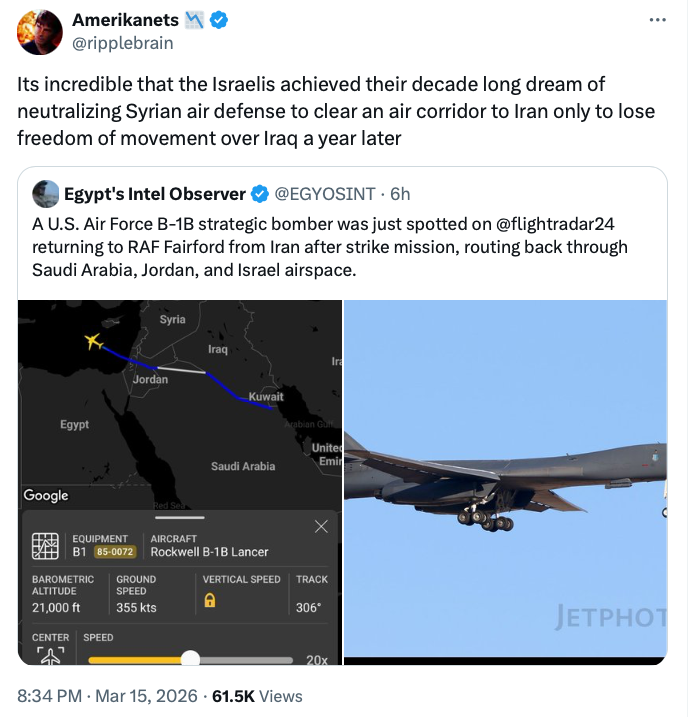Click the verified badge on Egypt's Intel Observer
Viewport: 690px width, 717px height.
pyautogui.click(x=258, y=193)
